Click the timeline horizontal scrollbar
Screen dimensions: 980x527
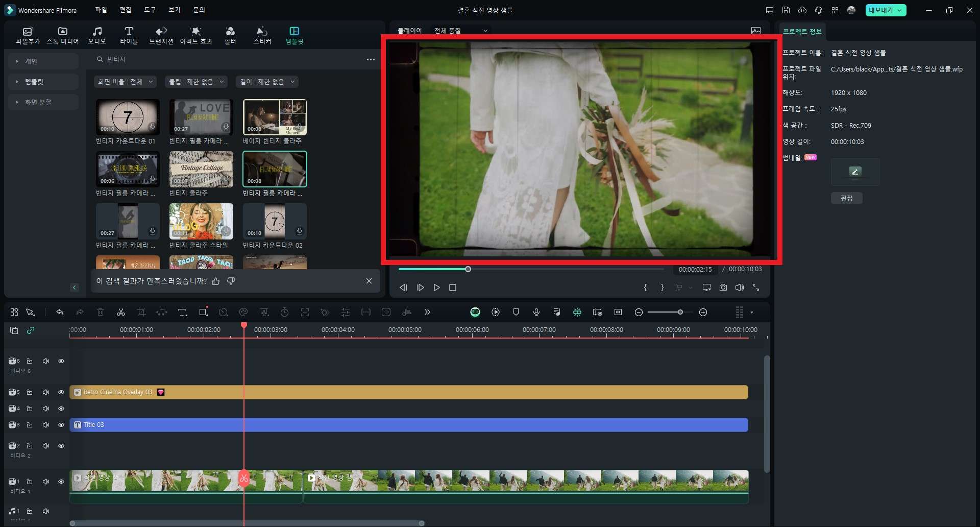click(x=247, y=523)
